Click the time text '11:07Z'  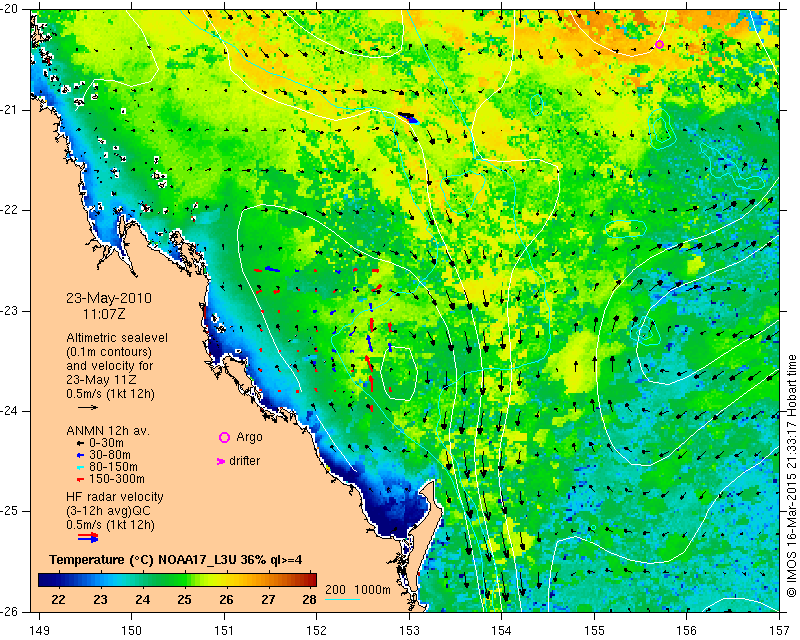tap(104, 314)
